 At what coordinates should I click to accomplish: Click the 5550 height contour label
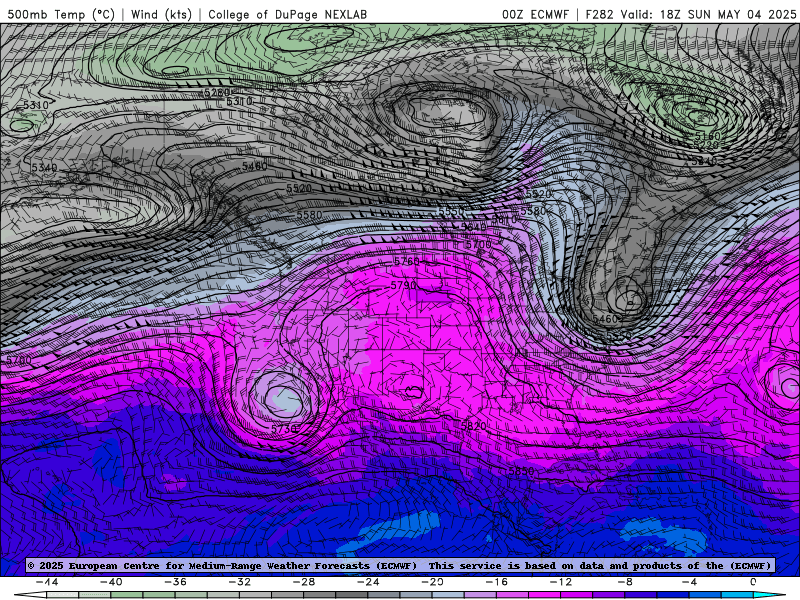[x=451, y=211]
